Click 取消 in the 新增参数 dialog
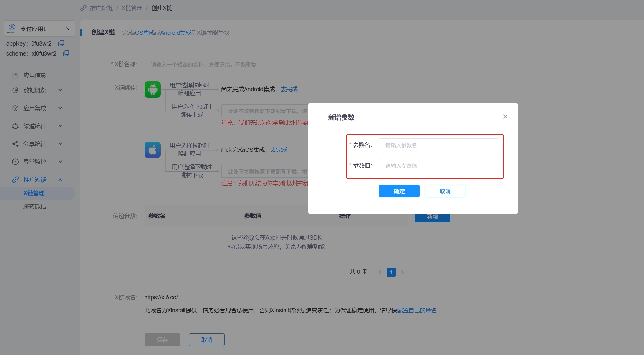Image resolution: width=644 pixels, height=355 pixels. [x=445, y=191]
